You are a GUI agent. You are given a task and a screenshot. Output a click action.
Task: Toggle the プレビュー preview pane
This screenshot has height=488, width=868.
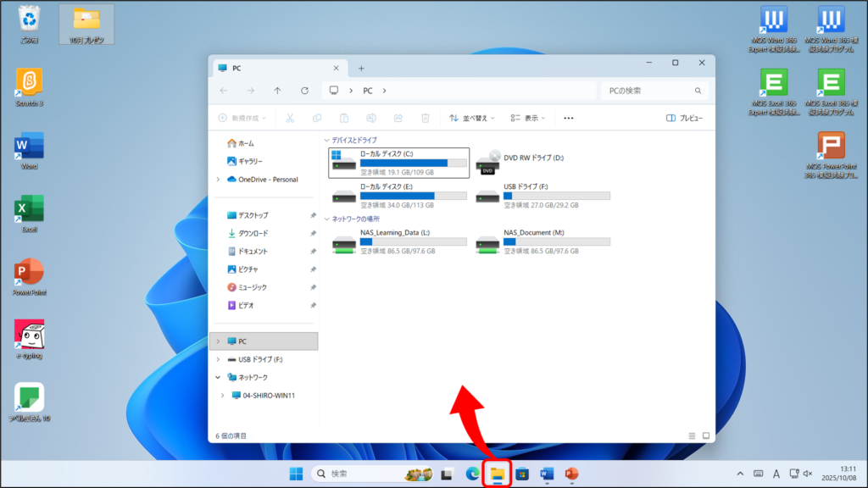tap(684, 119)
